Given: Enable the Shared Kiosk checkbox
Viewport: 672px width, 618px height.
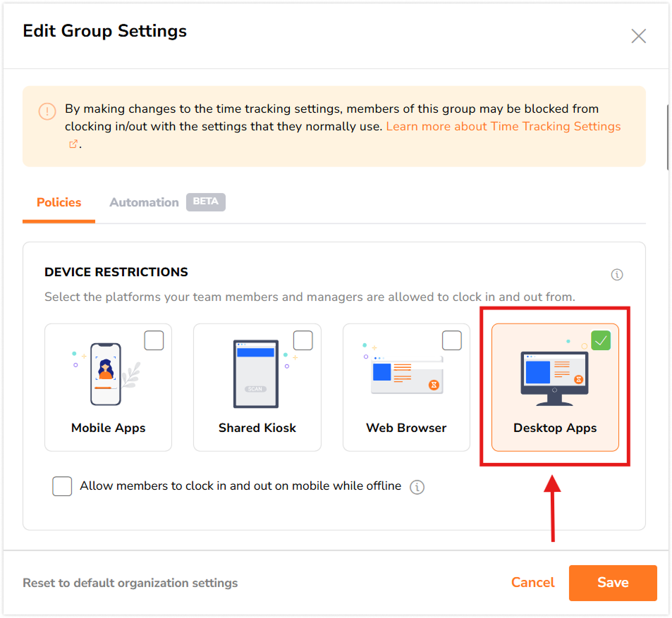Looking at the screenshot, I should tap(303, 341).
